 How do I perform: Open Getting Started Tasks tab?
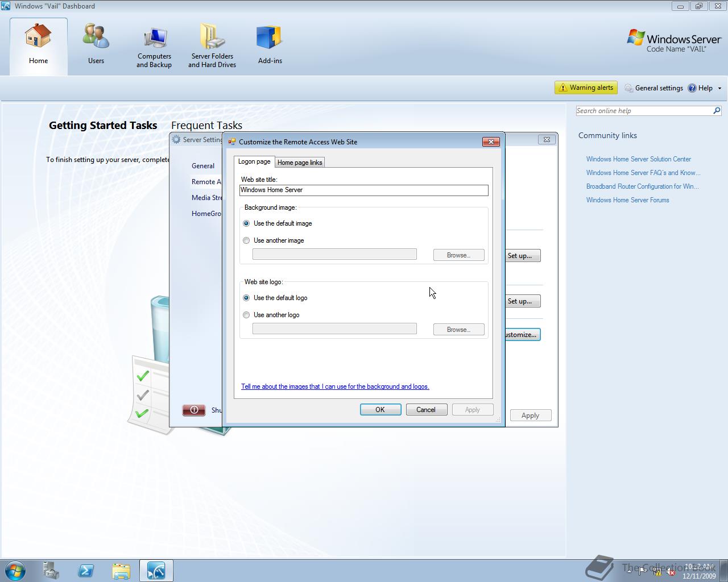(103, 126)
